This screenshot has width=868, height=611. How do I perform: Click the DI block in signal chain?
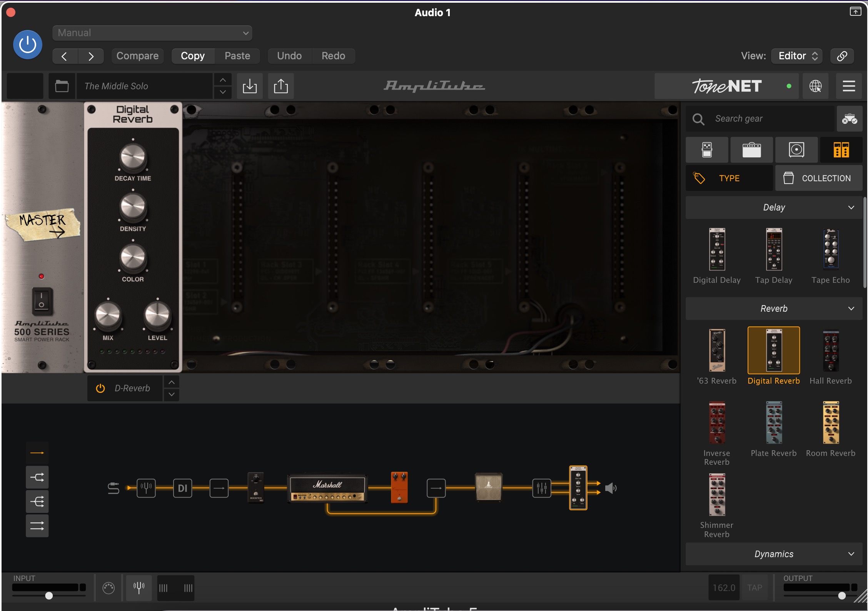[182, 488]
